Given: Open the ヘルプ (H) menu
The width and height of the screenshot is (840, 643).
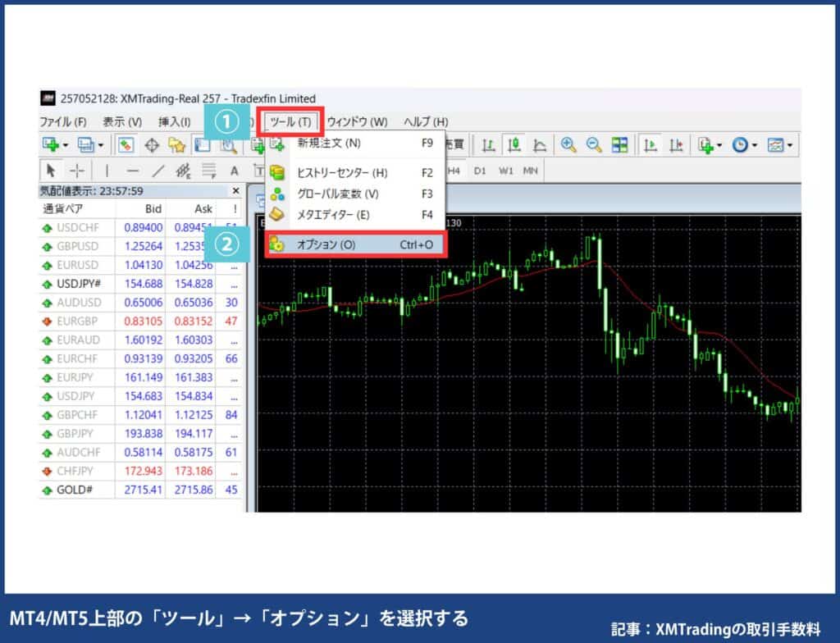Looking at the screenshot, I should pyautogui.click(x=426, y=121).
